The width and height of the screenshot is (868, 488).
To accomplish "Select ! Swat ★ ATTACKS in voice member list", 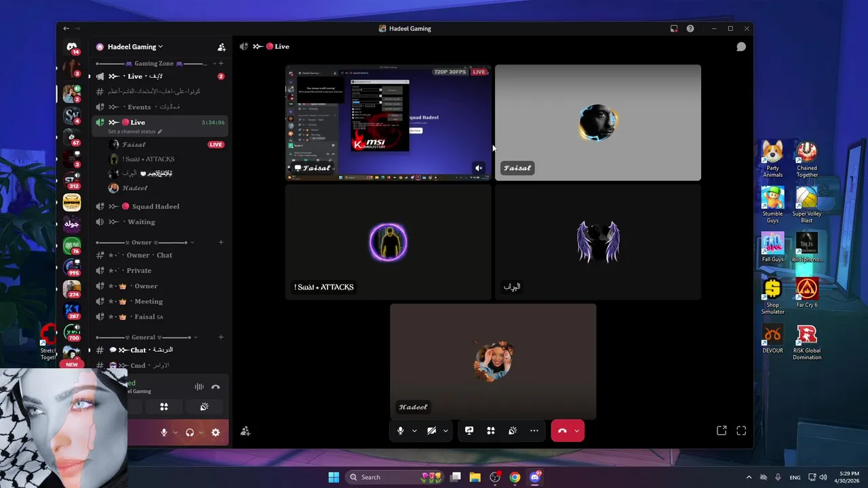I will click(166, 159).
